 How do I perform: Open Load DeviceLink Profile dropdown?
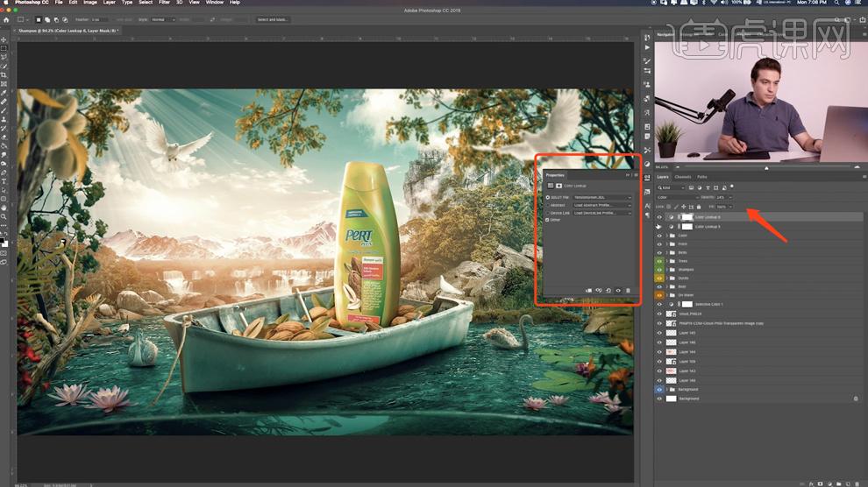tap(603, 213)
